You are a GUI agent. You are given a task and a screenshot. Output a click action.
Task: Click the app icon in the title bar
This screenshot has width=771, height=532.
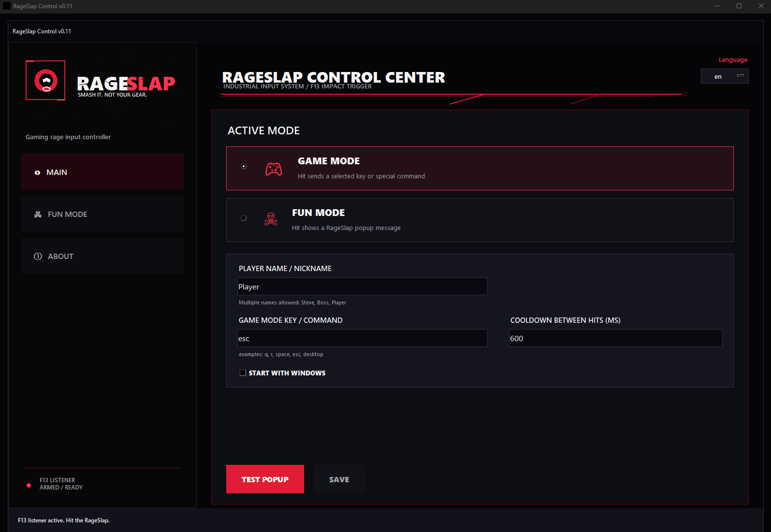[x=6, y=6]
